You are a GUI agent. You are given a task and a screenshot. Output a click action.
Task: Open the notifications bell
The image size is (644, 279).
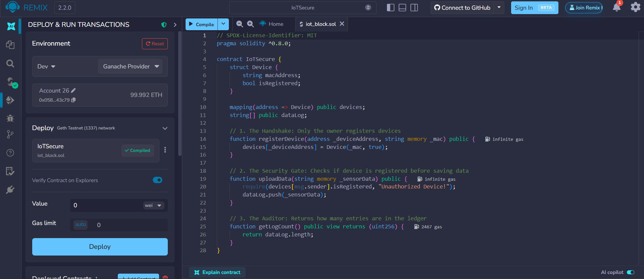tap(616, 7)
